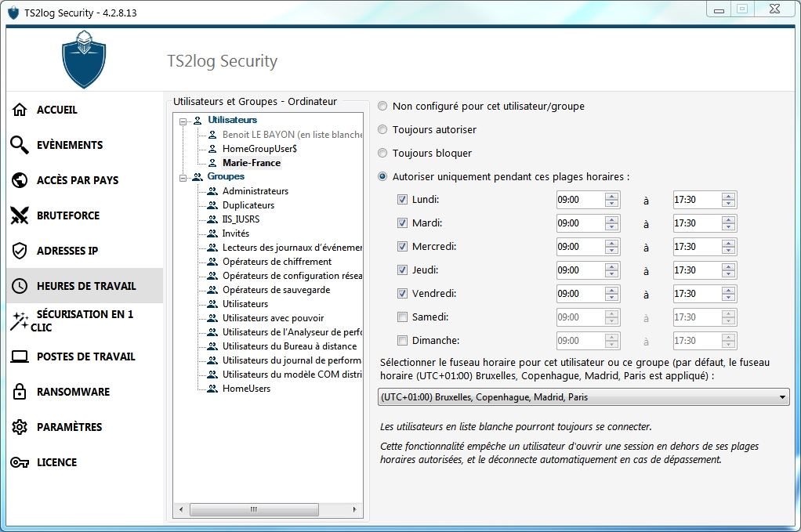Select the Marie-France user
The image size is (801, 532).
(x=252, y=163)
